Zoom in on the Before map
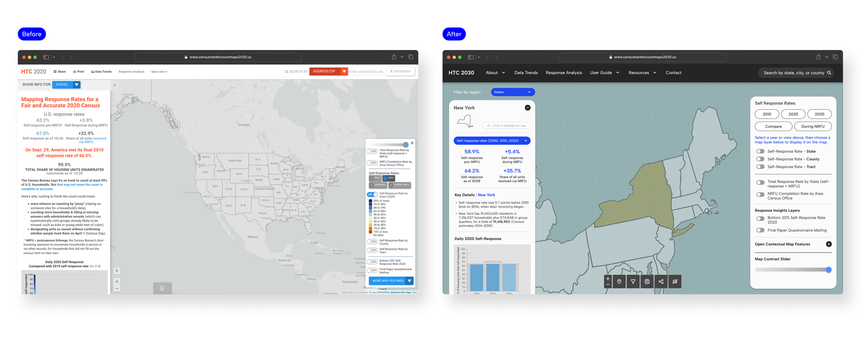Screen dimensions: 868x338 point(117,281)
